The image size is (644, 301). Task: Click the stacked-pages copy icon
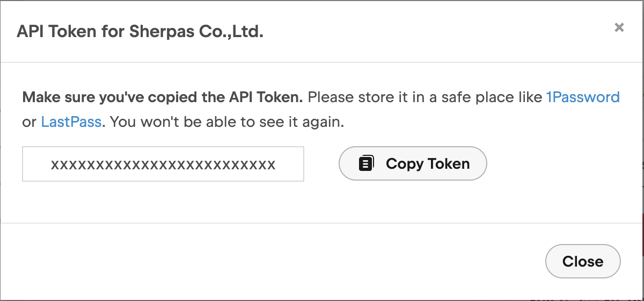pyautogui.click(x=366, y=163)
